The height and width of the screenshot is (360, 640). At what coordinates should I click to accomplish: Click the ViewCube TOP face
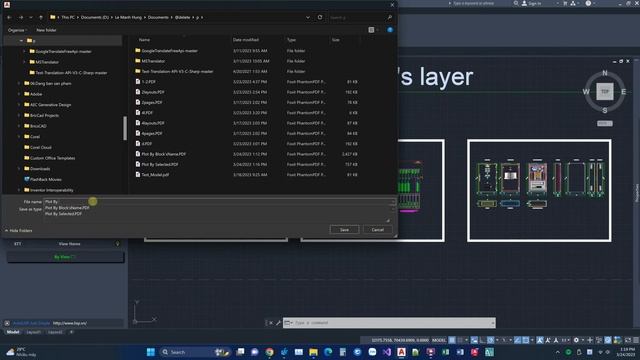(x=605, y=91)
